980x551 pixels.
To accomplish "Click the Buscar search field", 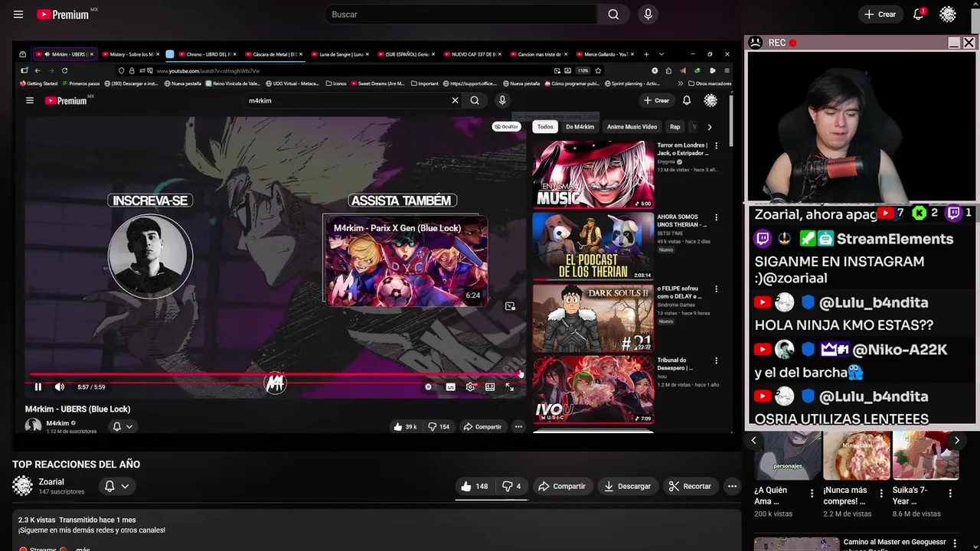I will pyautogui.click(x=462, y=15).
